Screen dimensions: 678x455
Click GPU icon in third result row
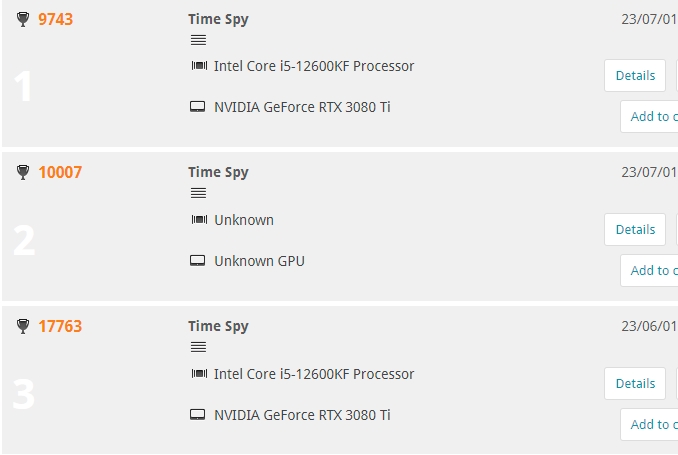pyautogui.click(x=198, y=415)
